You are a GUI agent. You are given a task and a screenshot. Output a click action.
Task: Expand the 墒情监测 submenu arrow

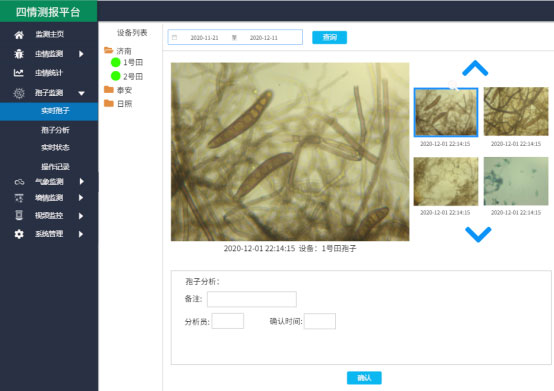click(x=81, y=198)
